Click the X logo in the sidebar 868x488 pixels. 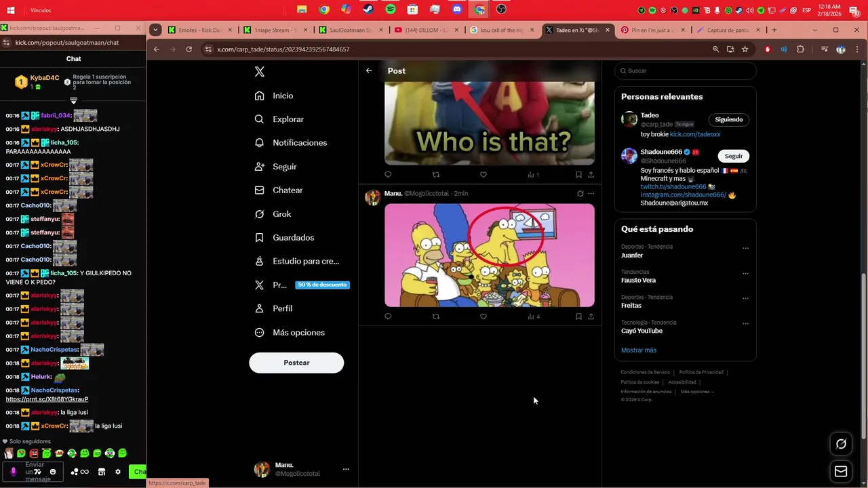(259, 72)
